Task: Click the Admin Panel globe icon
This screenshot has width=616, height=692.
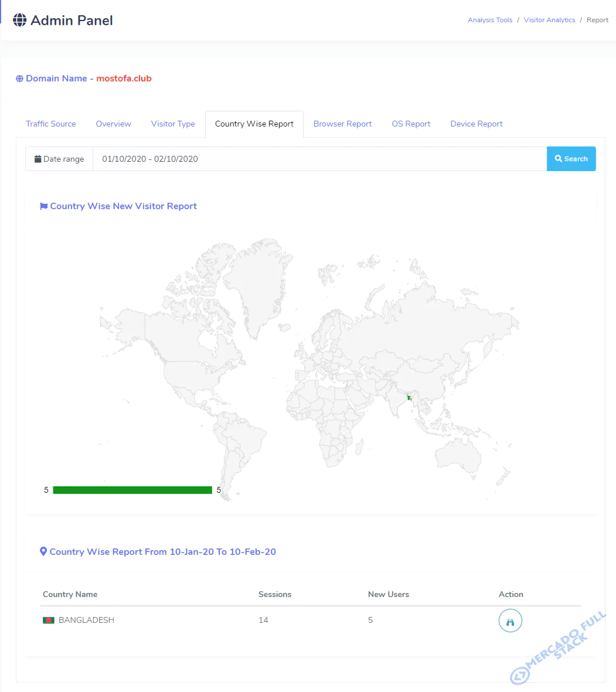Action: tap(19, 20)
